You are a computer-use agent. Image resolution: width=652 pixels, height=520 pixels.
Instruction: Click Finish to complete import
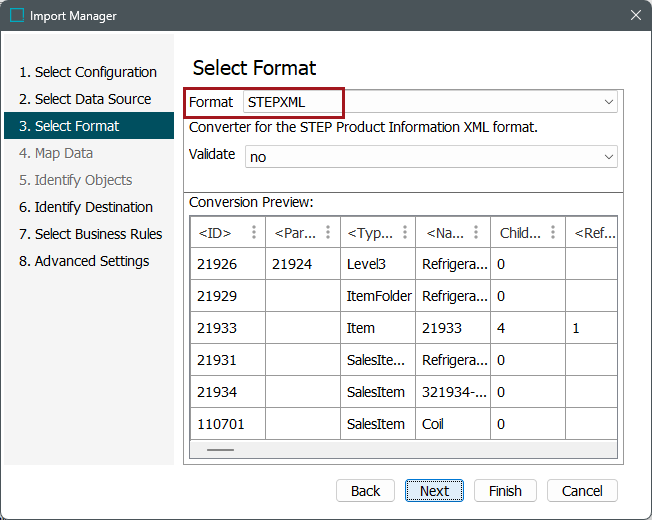pyautogui.click(x=505, y=491)
